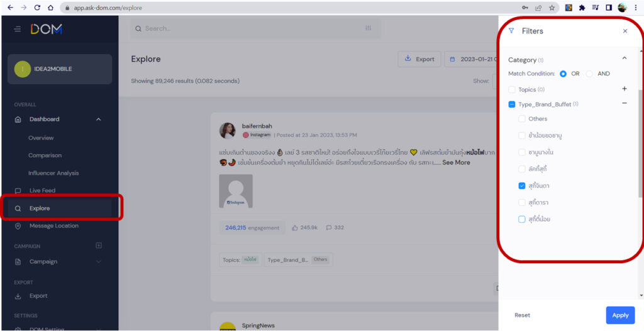Select the OR match condition
Viewport: 644px width, 331px height.
coord(563,74)
